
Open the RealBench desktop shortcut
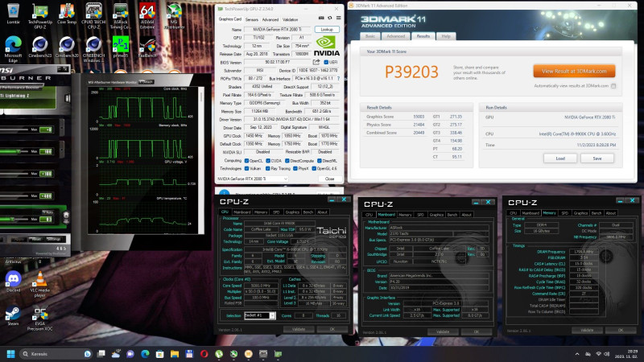coord(147,47)
